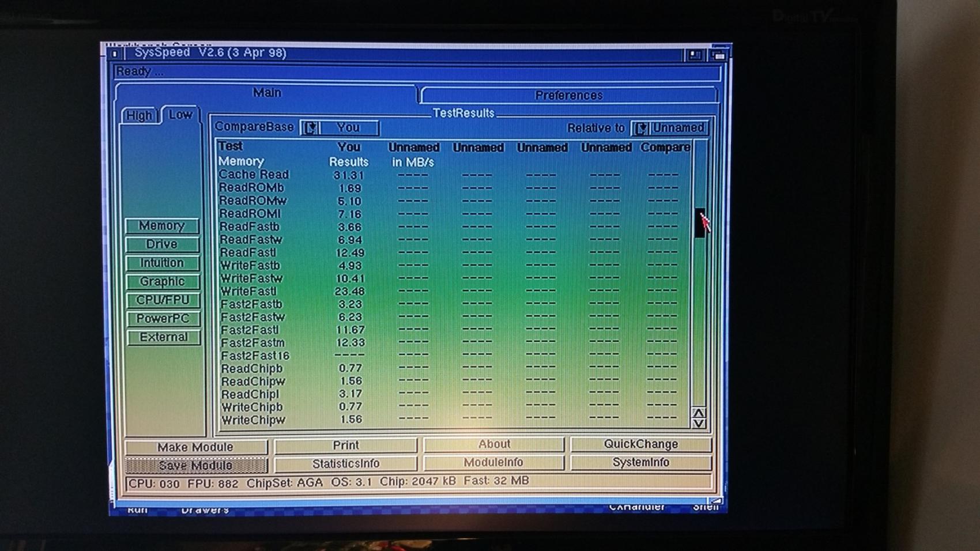Click the Fast: 32 MB status entry
Screen dimensions: 980x551
coord(496,481)
